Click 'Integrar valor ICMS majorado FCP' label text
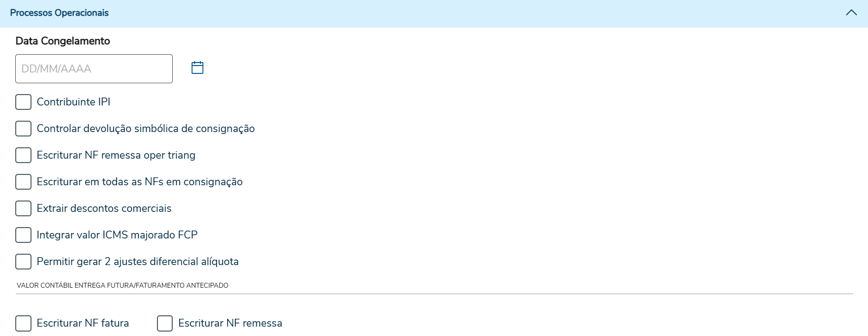 [117, 235]
